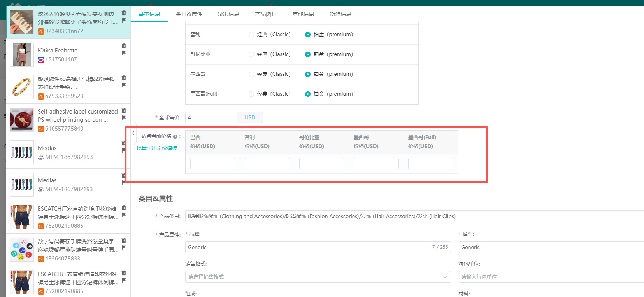The width and height of the screenshot is (644, 297).
Task: Click the 巴西 price (USD) input
Action: pos(213,164)
